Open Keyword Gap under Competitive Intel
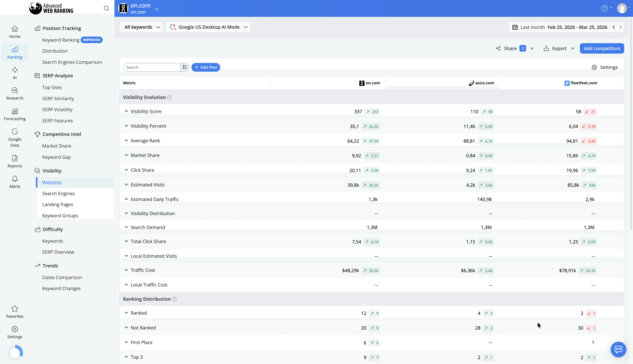The width and height of the screenshot is (633, 364). pyautogui.click(x=56, y=157)
